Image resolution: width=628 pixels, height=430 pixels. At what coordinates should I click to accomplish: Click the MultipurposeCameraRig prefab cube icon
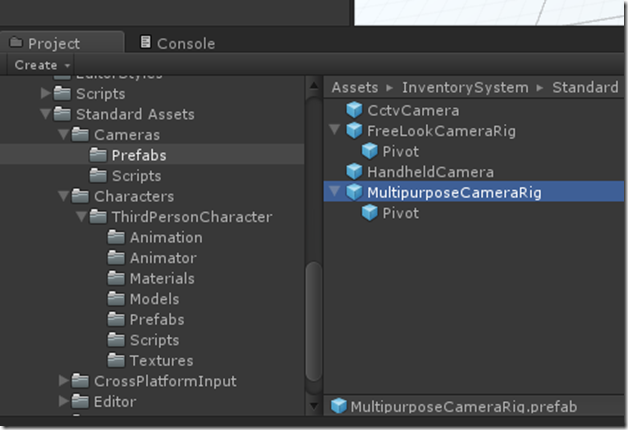pos(354,193)
